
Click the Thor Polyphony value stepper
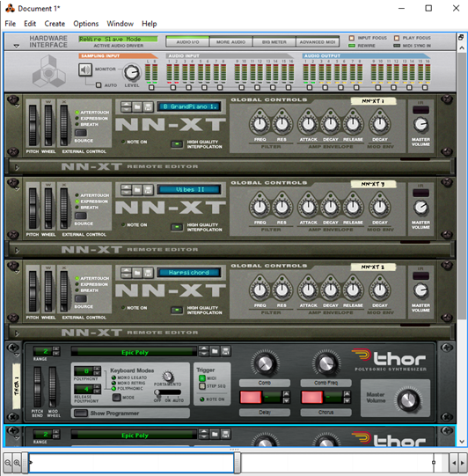tap(97, 370)
